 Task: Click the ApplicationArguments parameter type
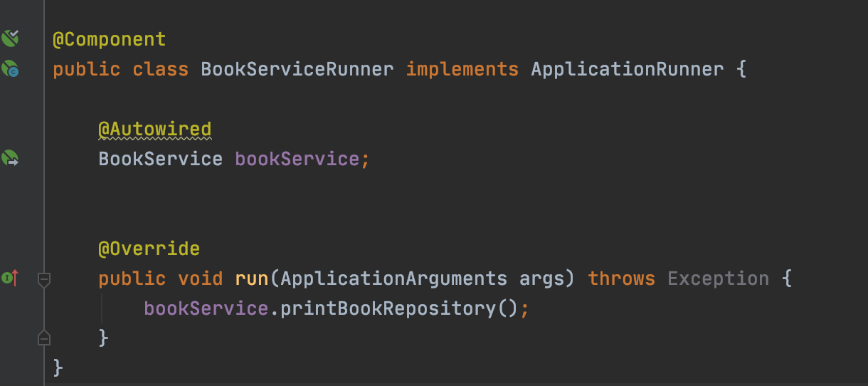click(x=394, y=278)
